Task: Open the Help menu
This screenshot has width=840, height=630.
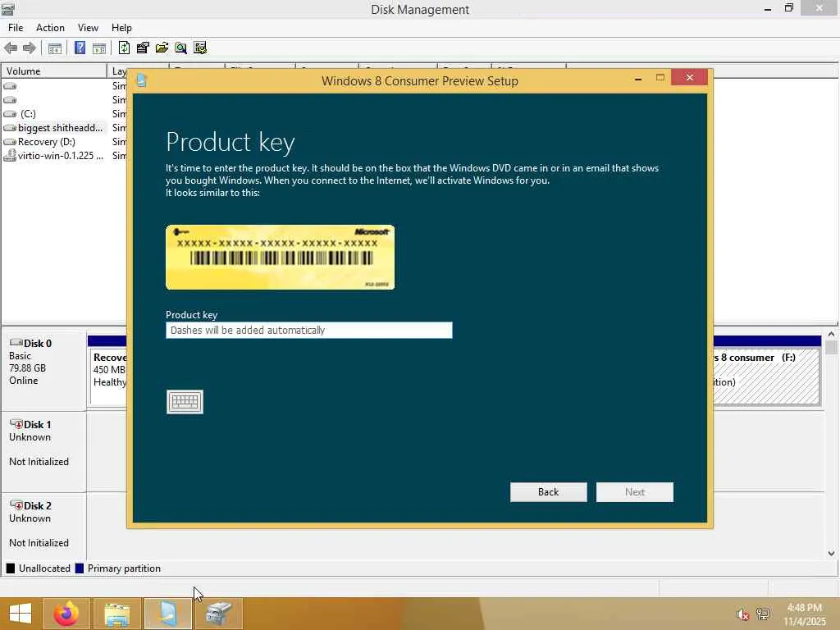Action: point(121,28)
